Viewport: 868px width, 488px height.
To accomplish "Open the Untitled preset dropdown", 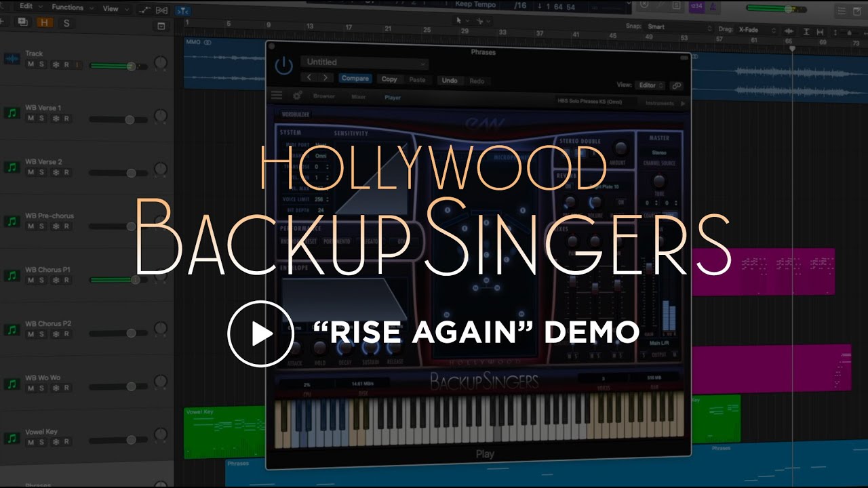I will 365,62.
